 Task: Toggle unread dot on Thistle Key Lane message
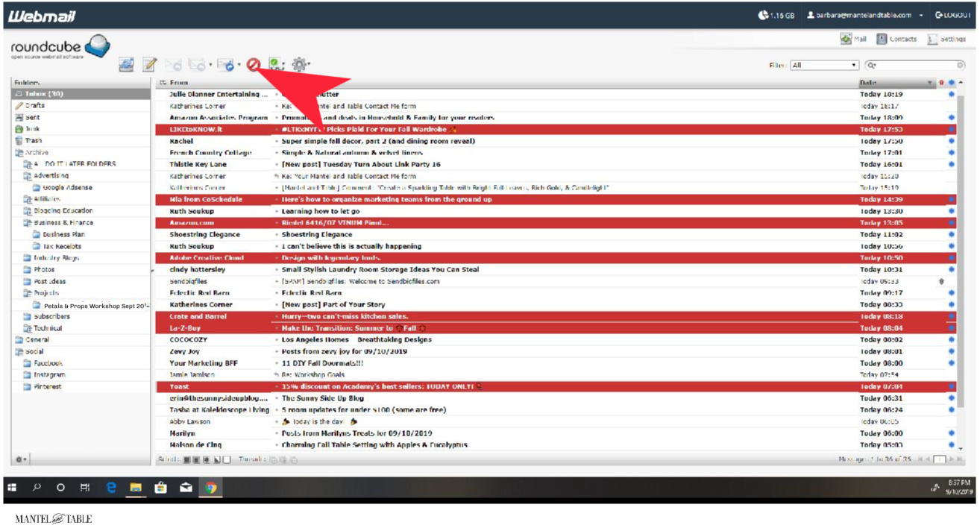pyautogui.click(x=952, y=164)
